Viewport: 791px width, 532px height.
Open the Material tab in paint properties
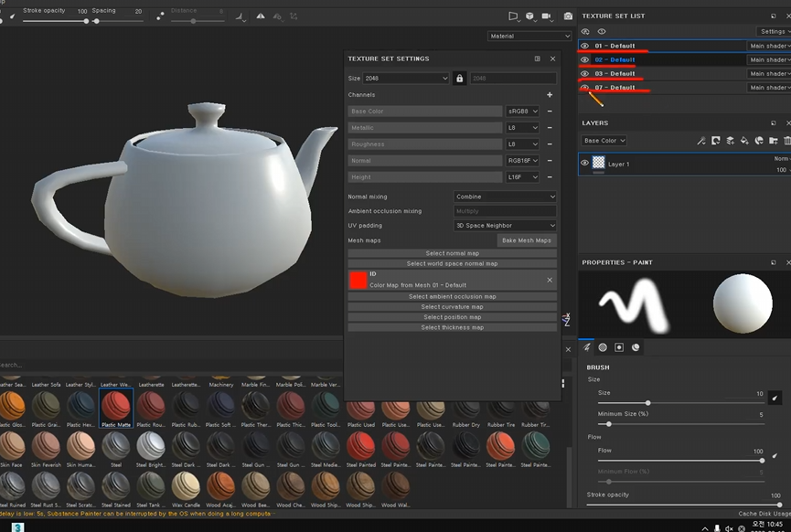(636, 347)
